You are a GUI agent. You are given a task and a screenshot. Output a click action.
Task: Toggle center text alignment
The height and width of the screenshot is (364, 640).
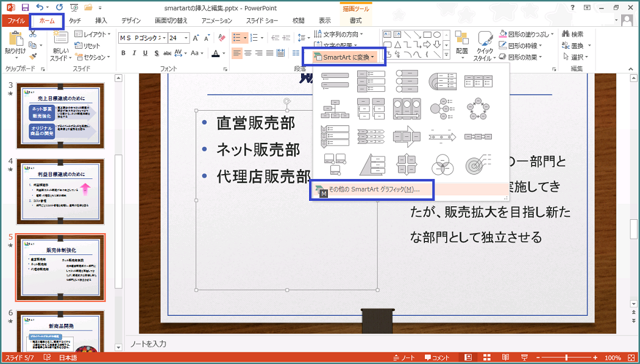tap(247, 52)
